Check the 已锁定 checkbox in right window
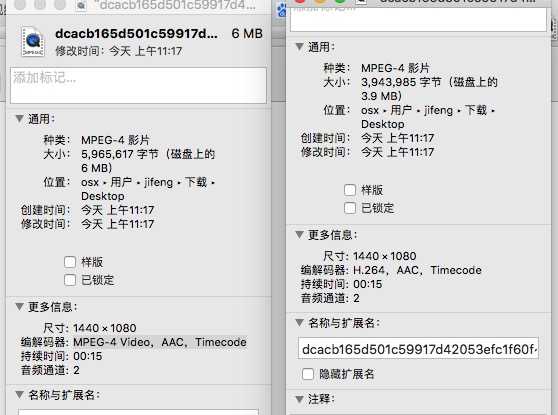The height and width of the screenshot is (415, 558). click(x=350, y=208)
